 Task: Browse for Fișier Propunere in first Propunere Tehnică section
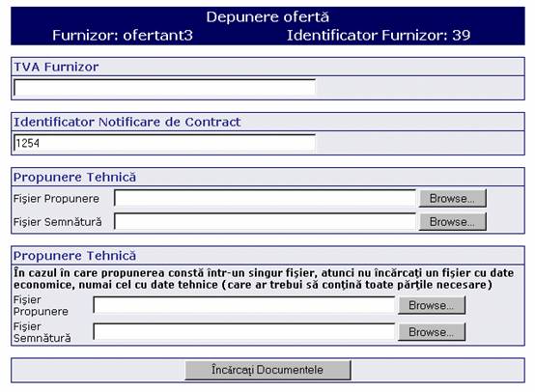452,198
